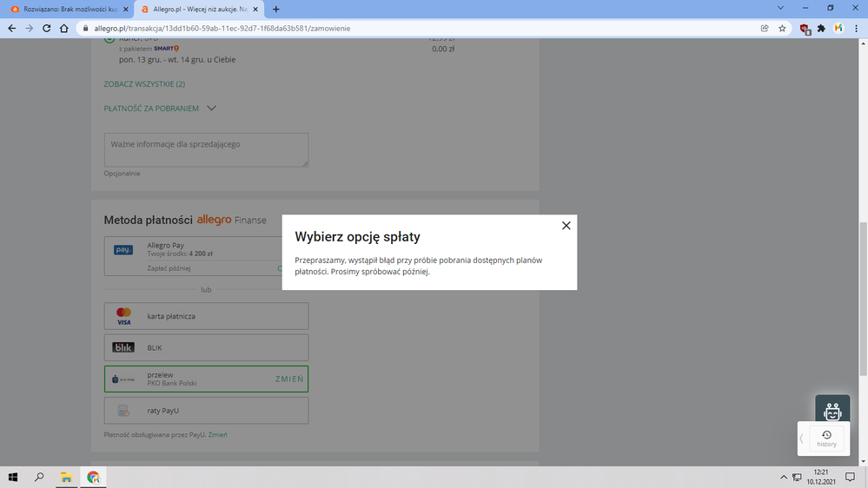Open a new browser tab

coord(275,9)
